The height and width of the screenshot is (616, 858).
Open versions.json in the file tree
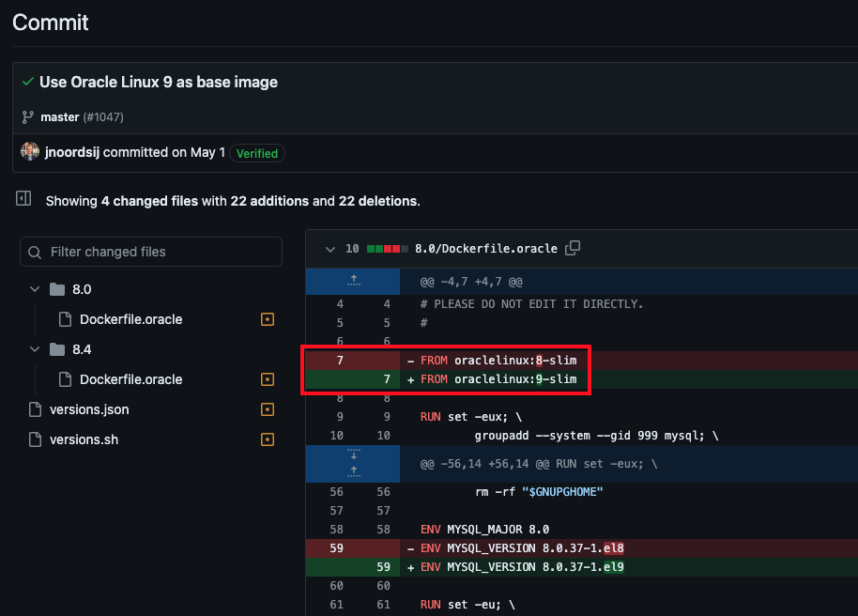click(x=89, y=409)
